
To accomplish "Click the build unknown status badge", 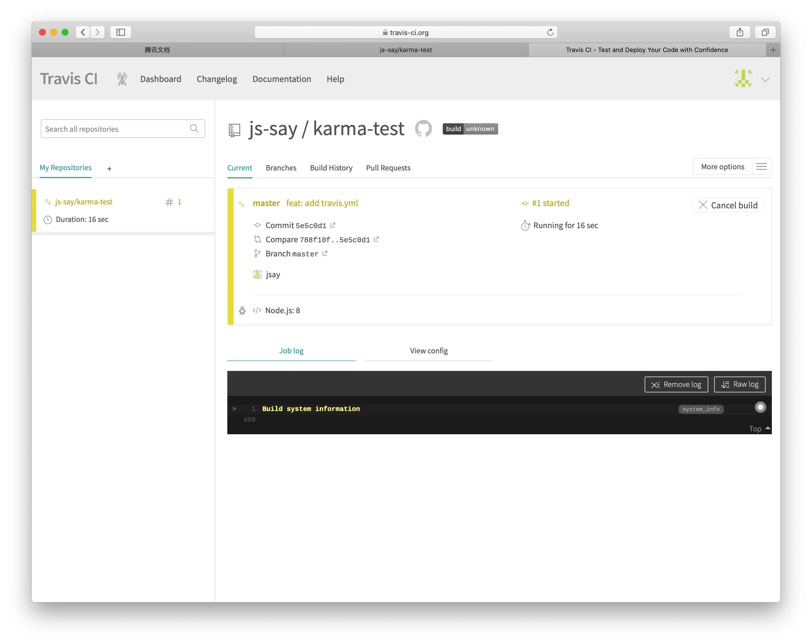I will coord(470,129).
